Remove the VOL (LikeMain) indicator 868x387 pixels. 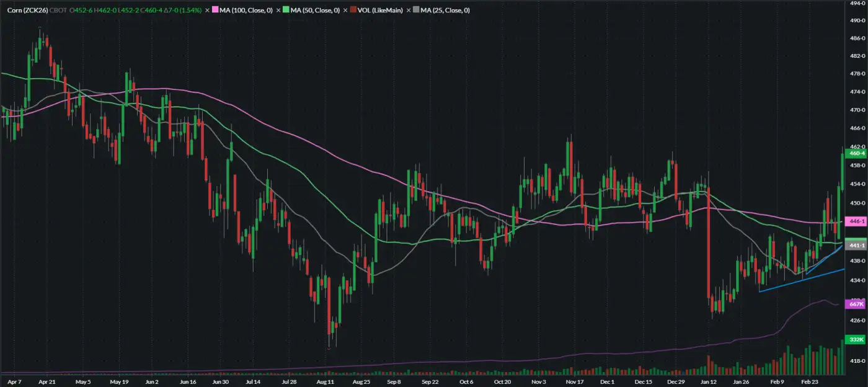(344, 11)
